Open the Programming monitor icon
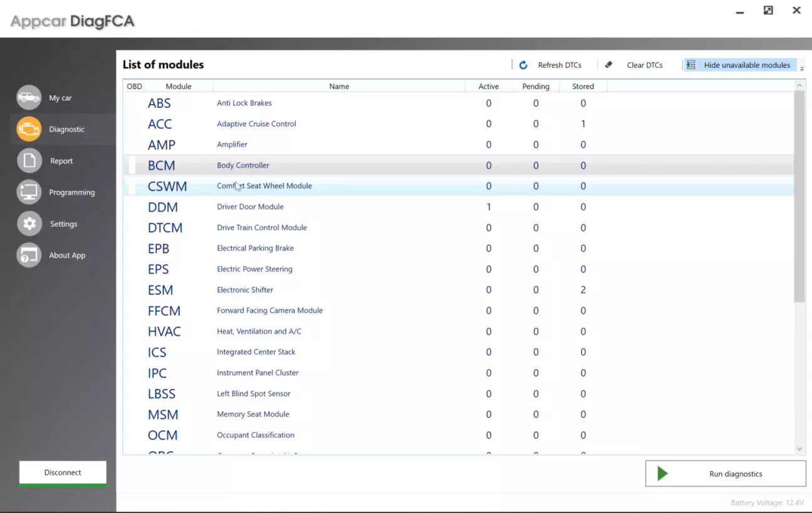 [x=29, y=192]
